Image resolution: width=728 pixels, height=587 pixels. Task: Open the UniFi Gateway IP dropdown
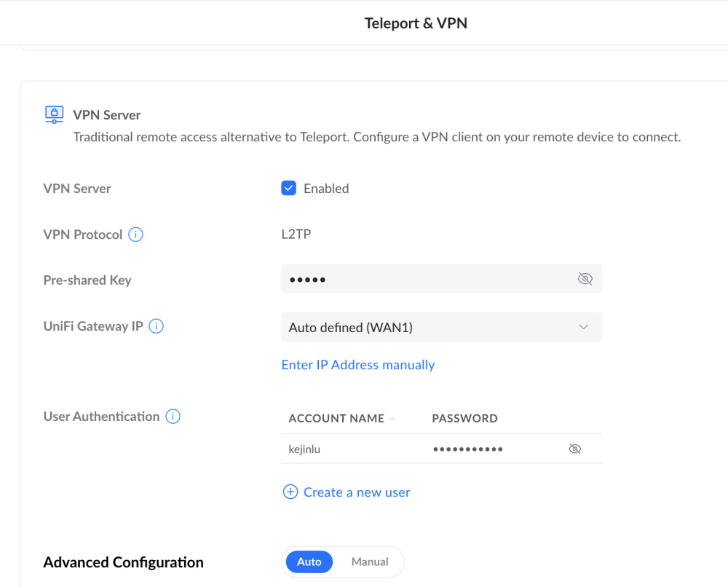tap(440, 328)
